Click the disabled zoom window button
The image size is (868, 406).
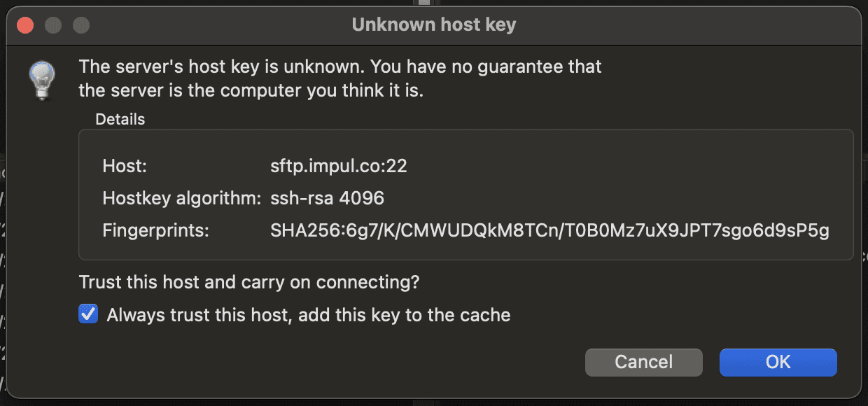[x=81, y=26]
